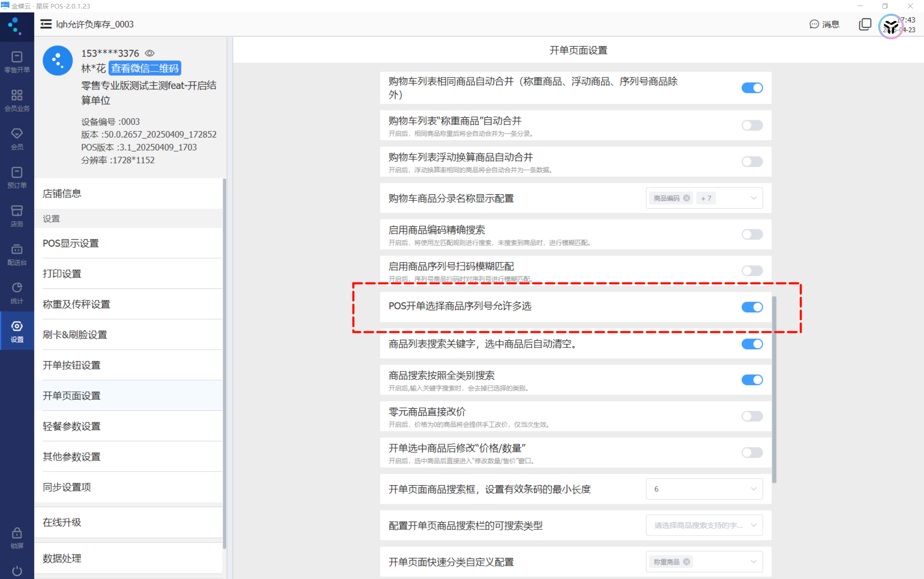Lock screen with the 锁屏 icon
The width and height of the screenshot is (924, 579).
17,538
